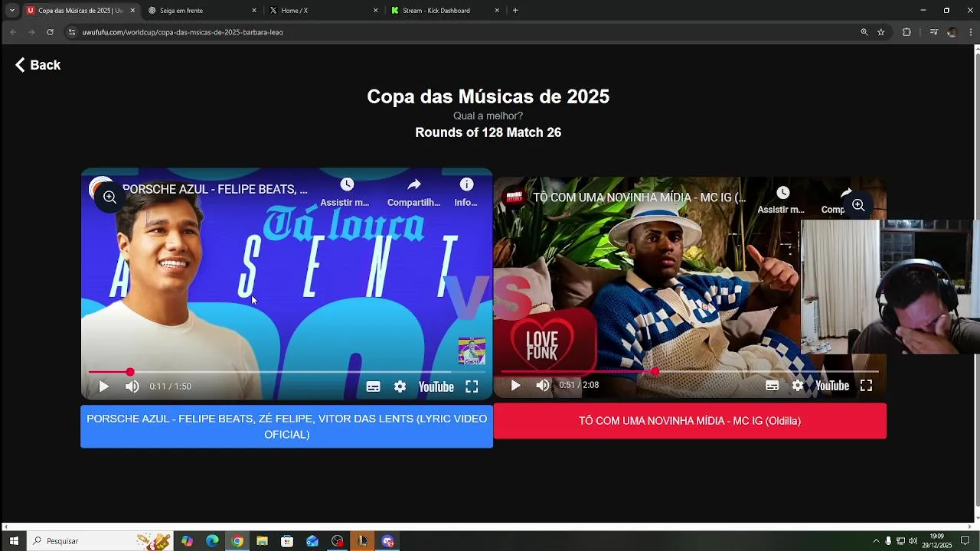Screen dimensions: 980x551
Task: Open volume control in system tray
Action: (913, 541)
